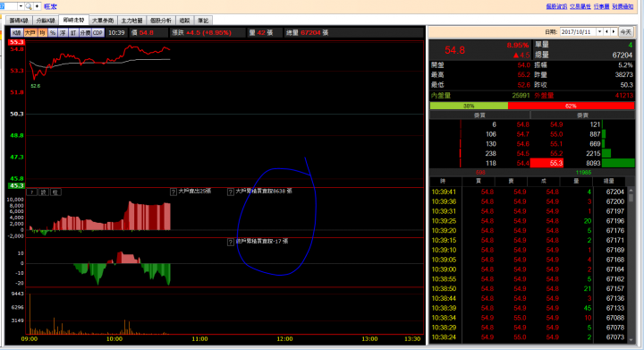Click the 10:00 time axis label
The width and height of the screenshot is (644, 350).
point(114,339)
